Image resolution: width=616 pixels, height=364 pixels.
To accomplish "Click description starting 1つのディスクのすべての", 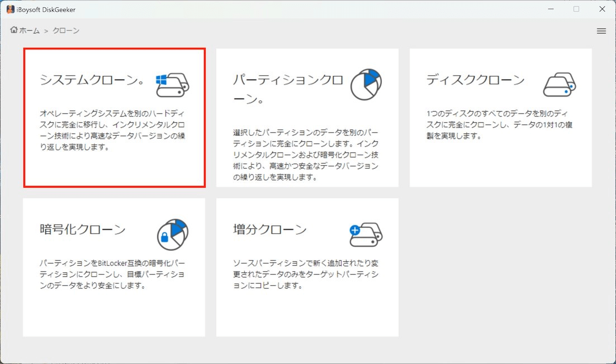I will click(x=499, y=124).
